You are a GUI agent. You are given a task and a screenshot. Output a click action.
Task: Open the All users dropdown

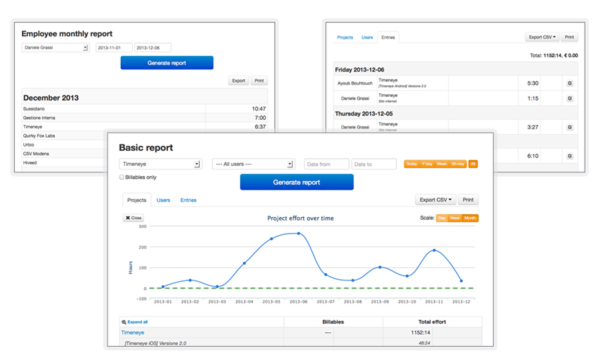tap(253, 164)
